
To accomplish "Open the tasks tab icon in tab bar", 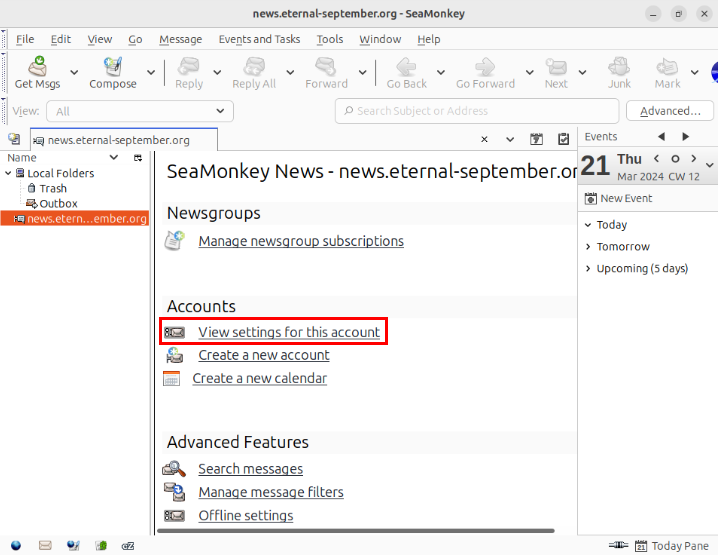I will point(564,139).
